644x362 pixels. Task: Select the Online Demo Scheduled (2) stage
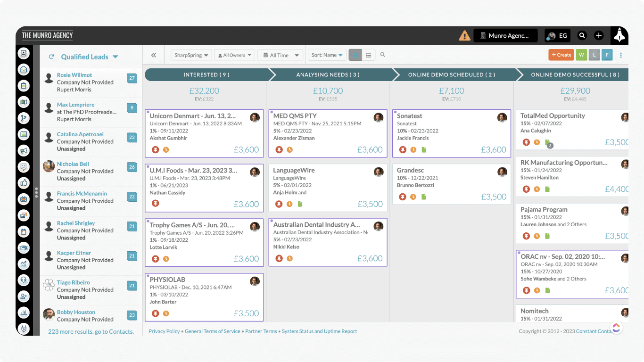[452, 74]
